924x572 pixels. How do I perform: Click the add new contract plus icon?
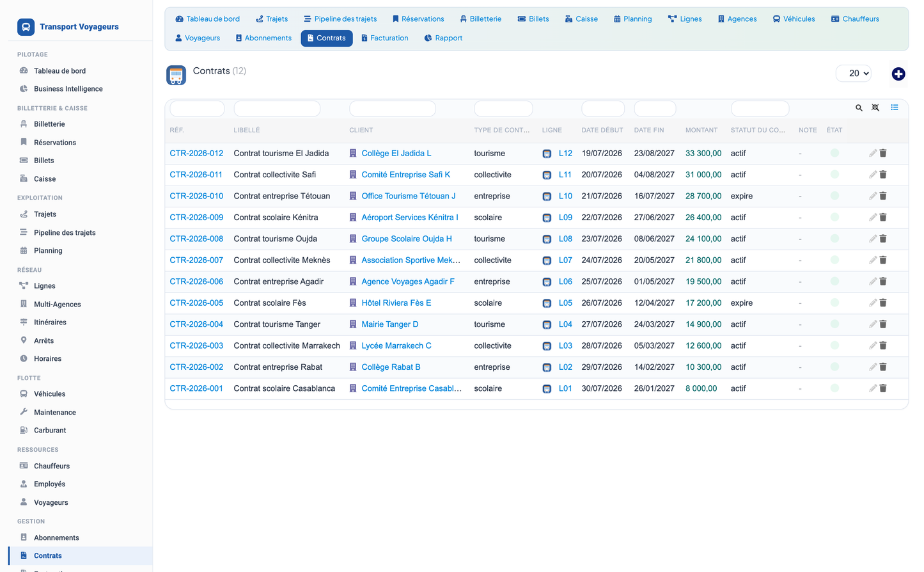[x=898, y=74]
